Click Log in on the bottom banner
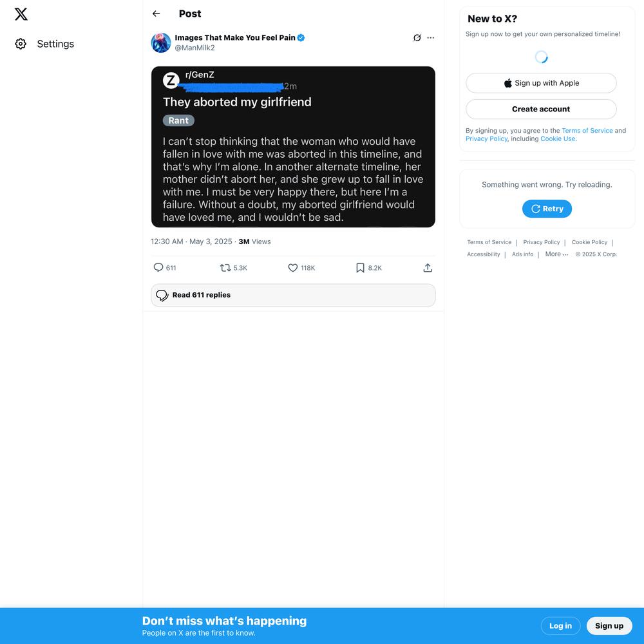This screenshot has width=644, height=644. tap(560, 626)
